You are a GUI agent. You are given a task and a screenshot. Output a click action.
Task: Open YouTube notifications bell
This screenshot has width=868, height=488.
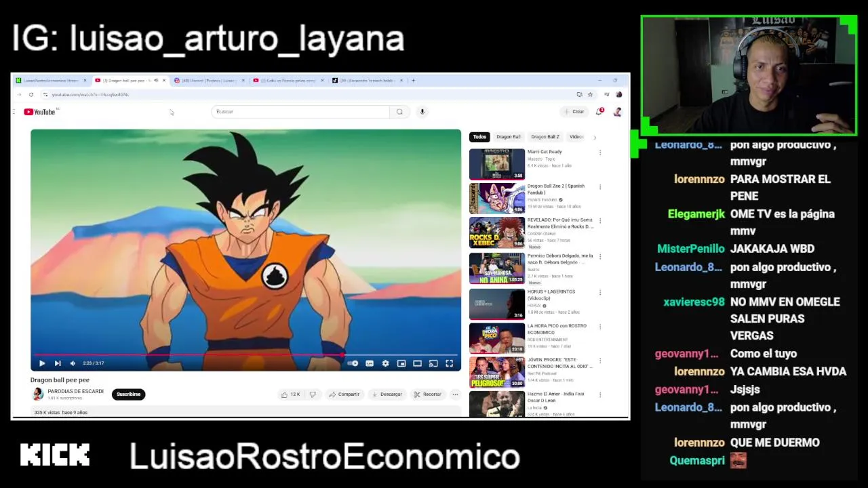(599, 112)
